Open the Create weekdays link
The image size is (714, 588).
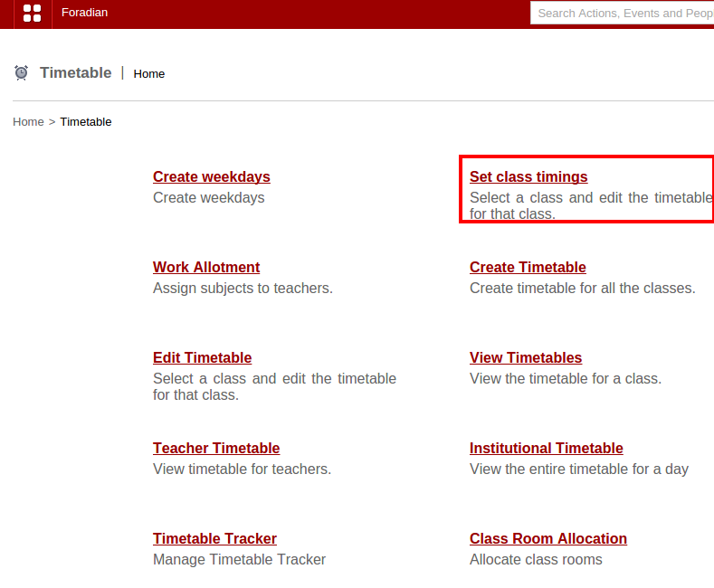(211, 176)
